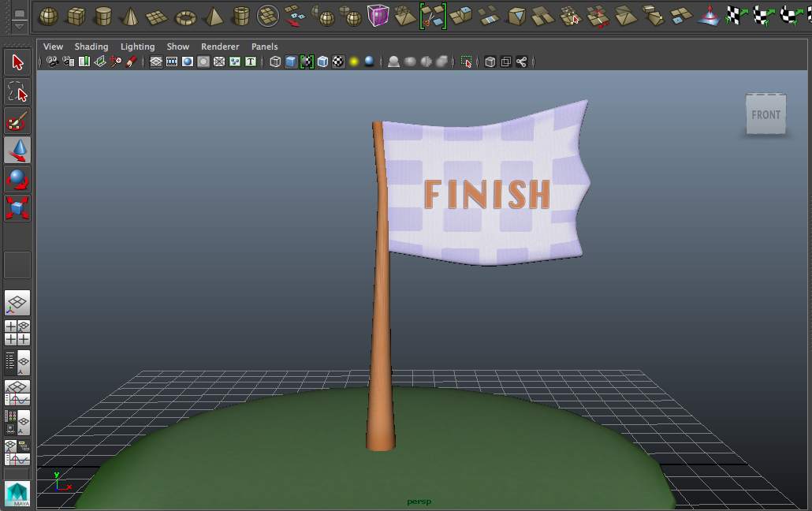The height and width of the screenshot is (511, 812).
Task: Select the Scale tool in the toolbox
Action: (17, 207)
